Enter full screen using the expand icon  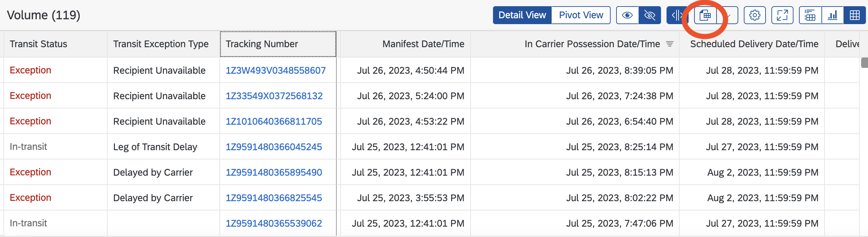pyautogui.click(x=782, y=16)
